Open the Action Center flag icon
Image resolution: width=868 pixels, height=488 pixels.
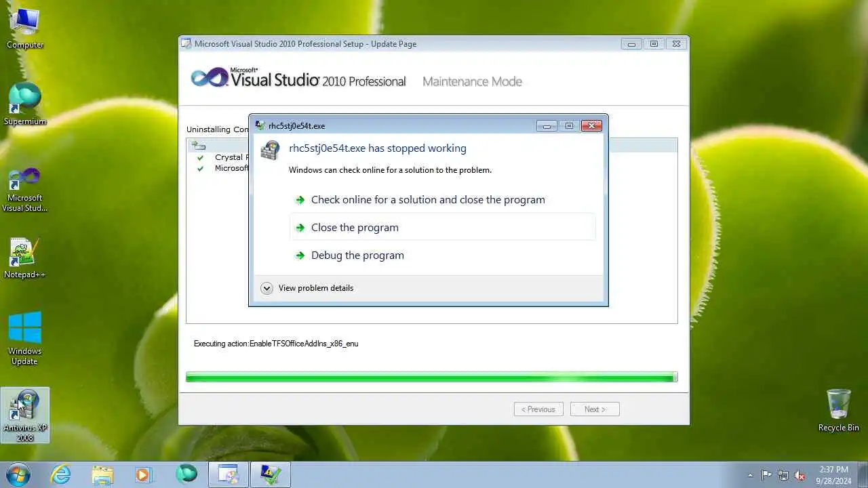point(766,475)
